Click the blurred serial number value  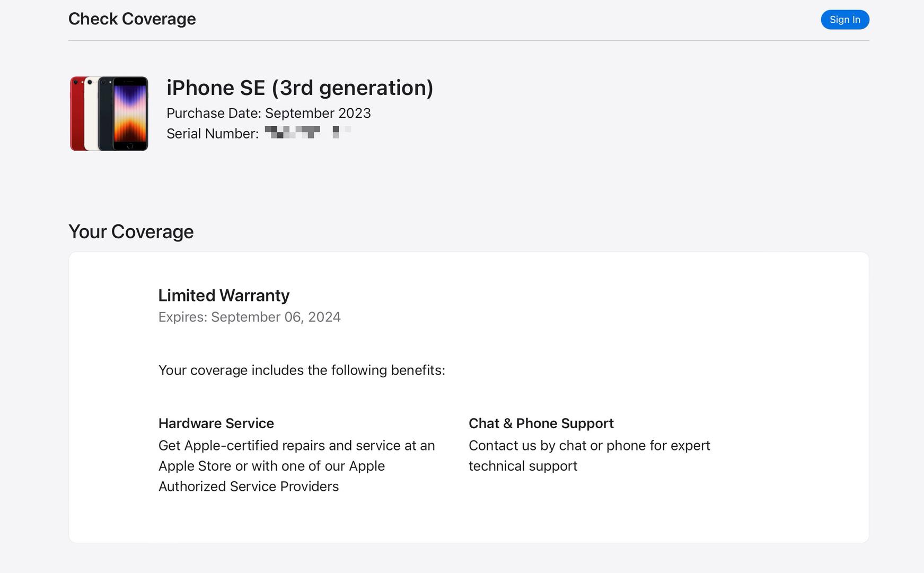coord(307,132)
